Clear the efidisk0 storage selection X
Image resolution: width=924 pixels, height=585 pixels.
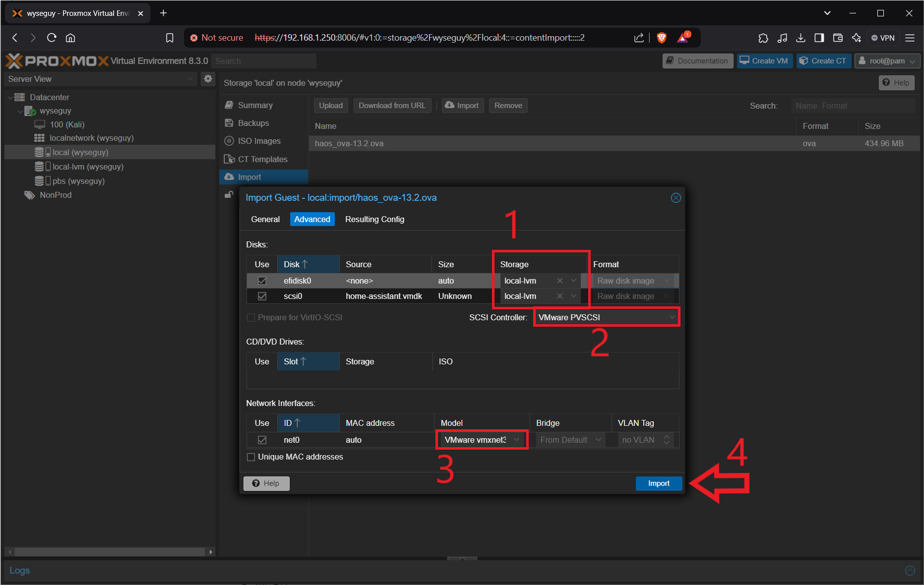560,281
